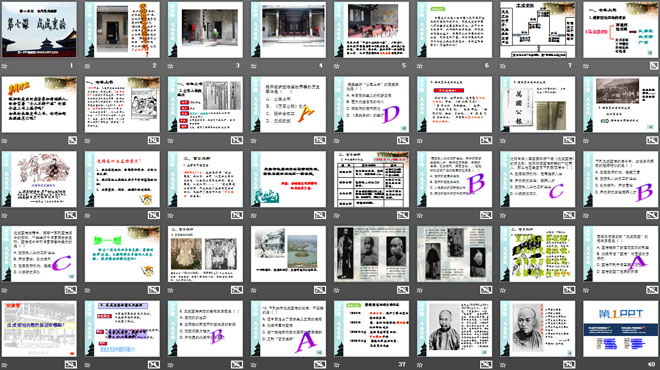Select the red and black cartoon illustration slide
Viewport: 660px width, 370px height.
click(39, 179)
